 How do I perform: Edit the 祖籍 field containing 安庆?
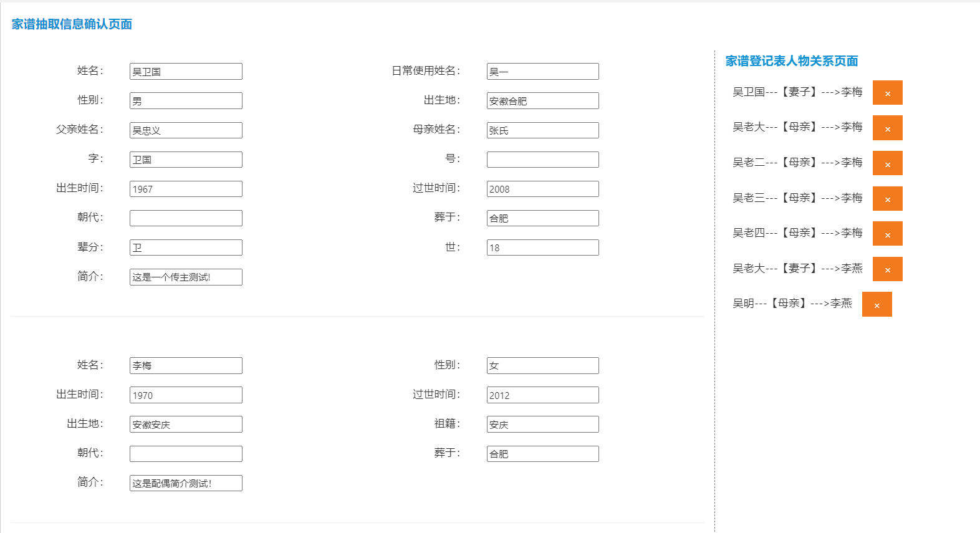tap(542, 425)
